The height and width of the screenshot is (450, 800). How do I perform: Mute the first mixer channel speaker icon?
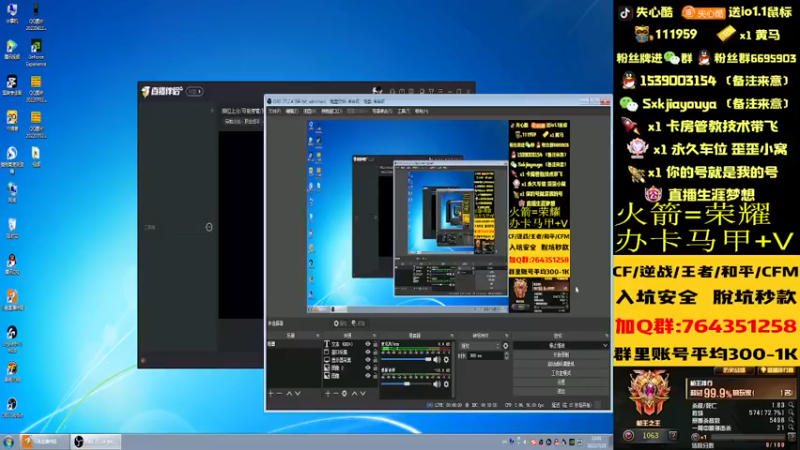coord(437,360)
